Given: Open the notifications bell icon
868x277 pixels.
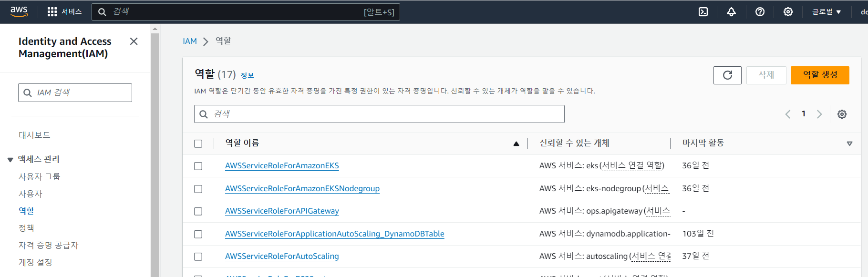Looking at the screenshot, I should pyautogui.click(x=731, y=12).
